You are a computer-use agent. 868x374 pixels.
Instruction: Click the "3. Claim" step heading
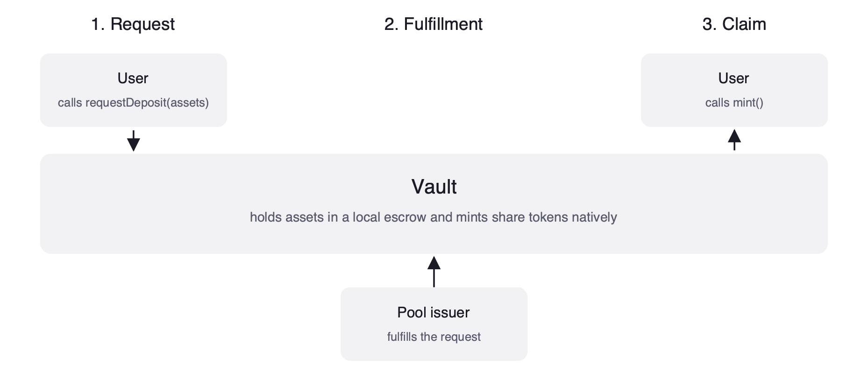[734, 24]
